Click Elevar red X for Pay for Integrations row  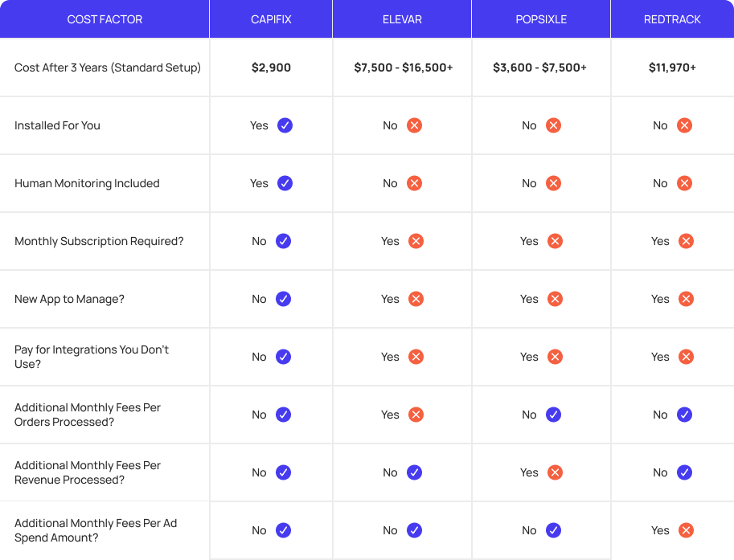[416, 357]
